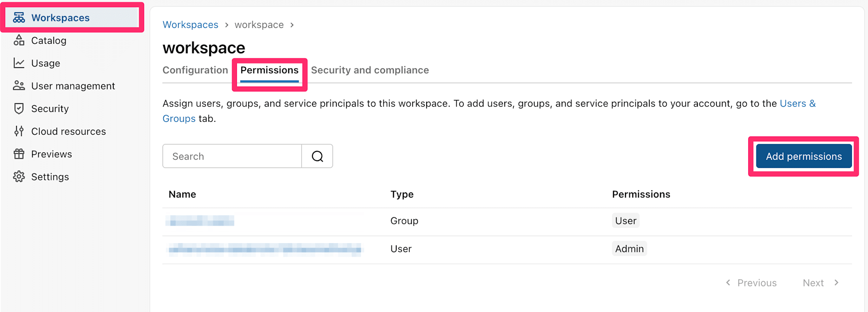Click the Previews gift icon

19,154
